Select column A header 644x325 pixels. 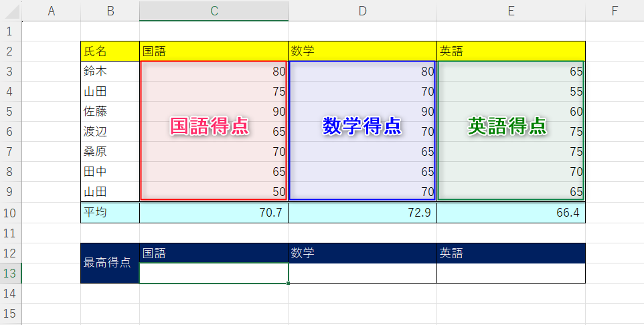[52, 11]
